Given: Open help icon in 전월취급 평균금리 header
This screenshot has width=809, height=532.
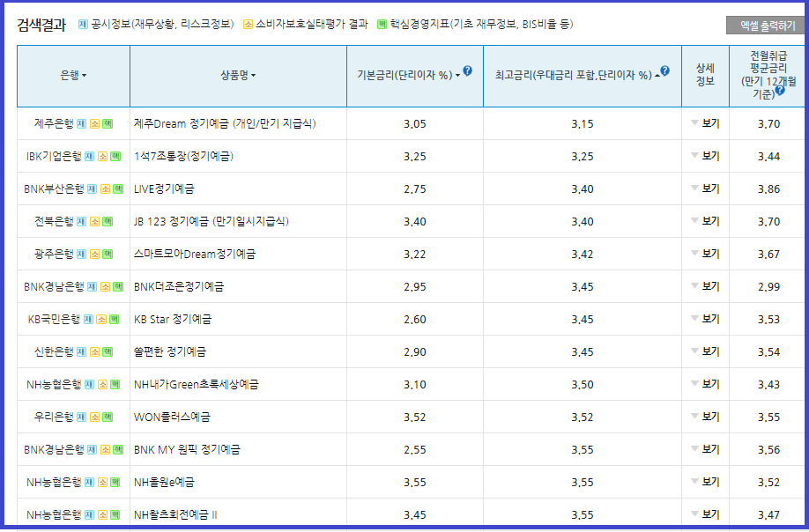Looking at the screenshot, I should pyautogui.click(x=780, y=90).
